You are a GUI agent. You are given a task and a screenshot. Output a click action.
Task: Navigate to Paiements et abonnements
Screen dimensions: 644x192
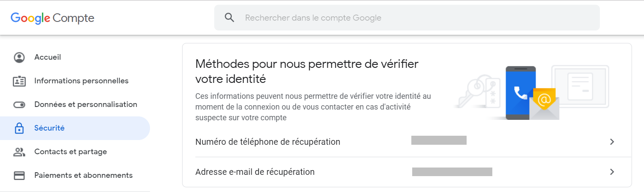tap(84, 175)
